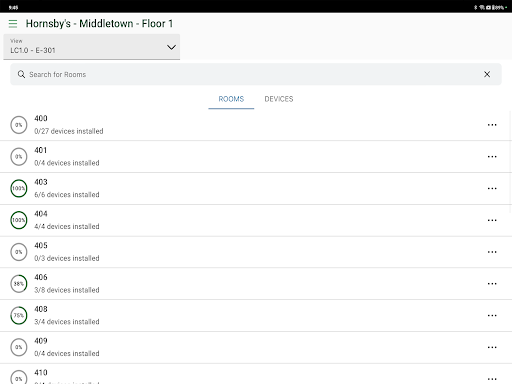This screenshot has height=384, width=512.
Task: Open more options for room 403
Action: 492,189
